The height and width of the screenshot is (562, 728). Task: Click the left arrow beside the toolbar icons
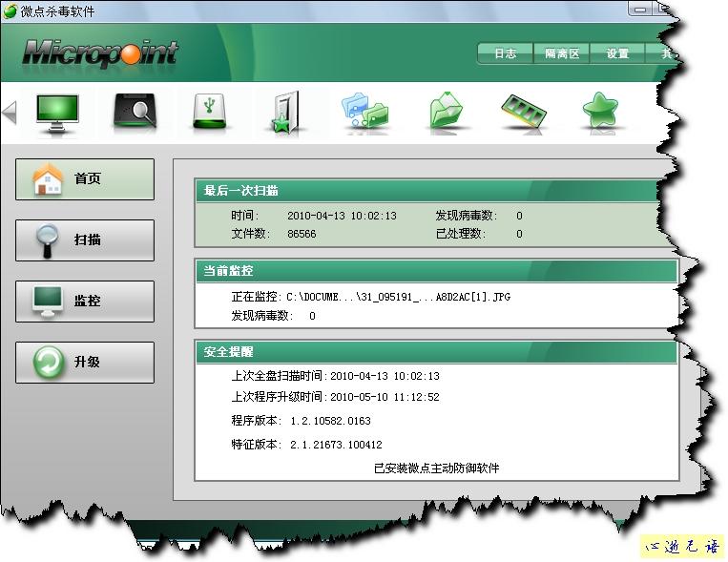click(x=10, y=113)
